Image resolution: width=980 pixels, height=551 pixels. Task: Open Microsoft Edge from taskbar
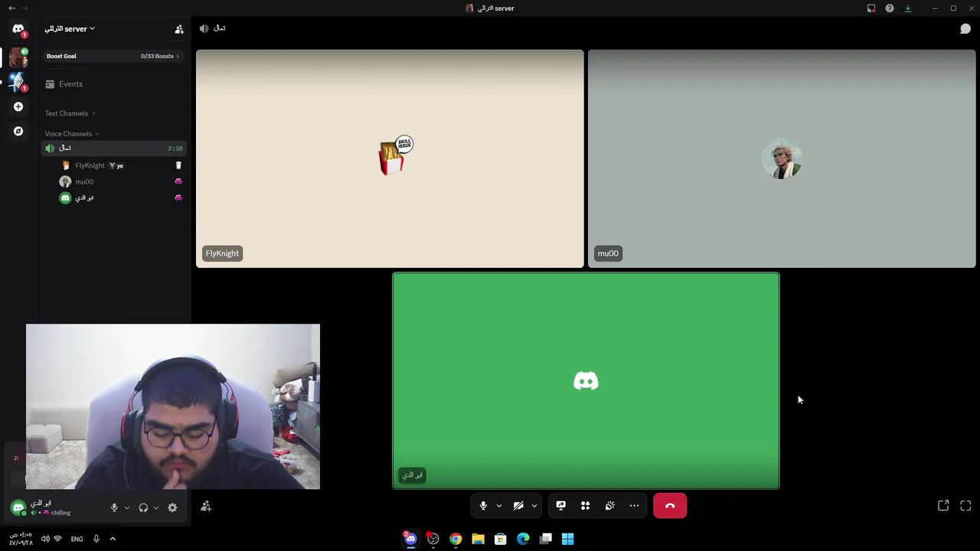[x=523, y=539]
